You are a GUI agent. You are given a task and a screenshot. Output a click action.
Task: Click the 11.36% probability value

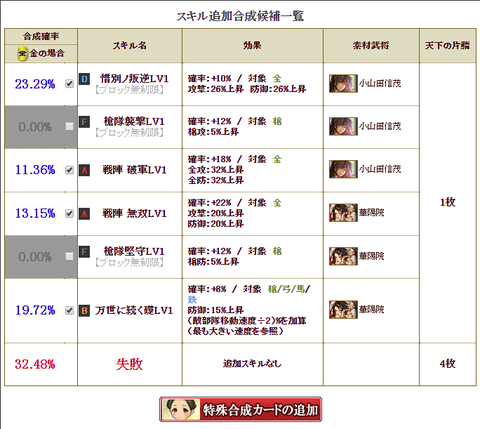click(35, 170)
